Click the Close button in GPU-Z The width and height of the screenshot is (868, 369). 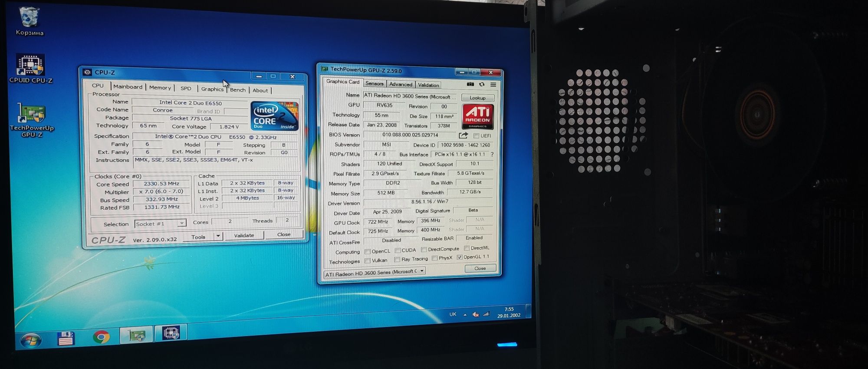pos(480,268)
